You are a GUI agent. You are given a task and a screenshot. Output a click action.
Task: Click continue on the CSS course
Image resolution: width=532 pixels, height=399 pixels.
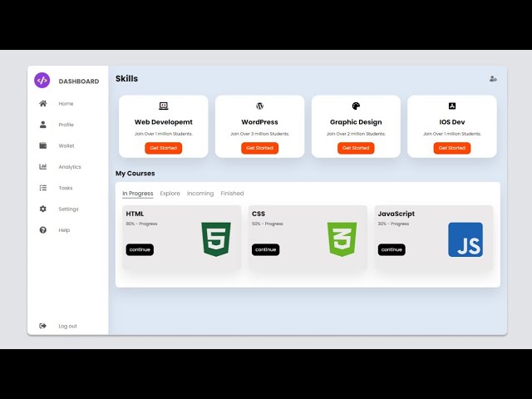266,249
